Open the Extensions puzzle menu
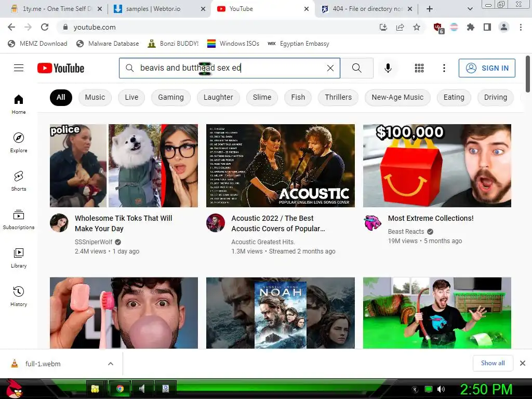532x399 pixels. (x=471, y=27)
